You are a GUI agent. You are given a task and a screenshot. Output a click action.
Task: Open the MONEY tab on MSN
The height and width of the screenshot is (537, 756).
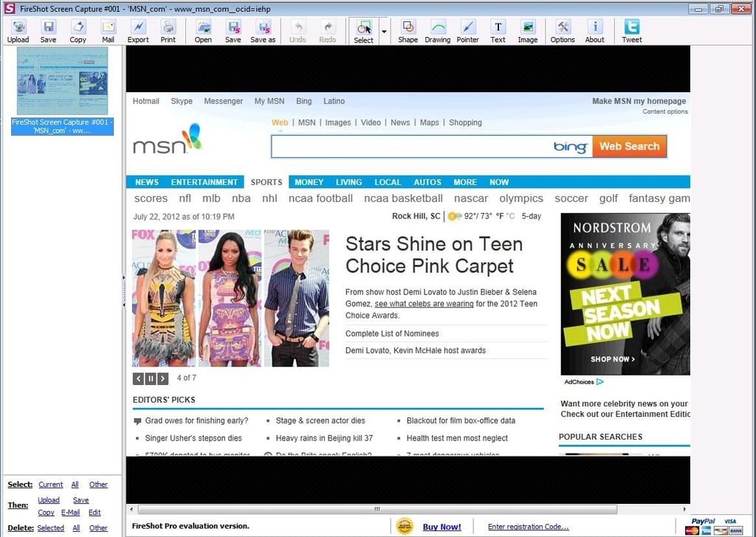pyautogui.click(x=309, y=182)
